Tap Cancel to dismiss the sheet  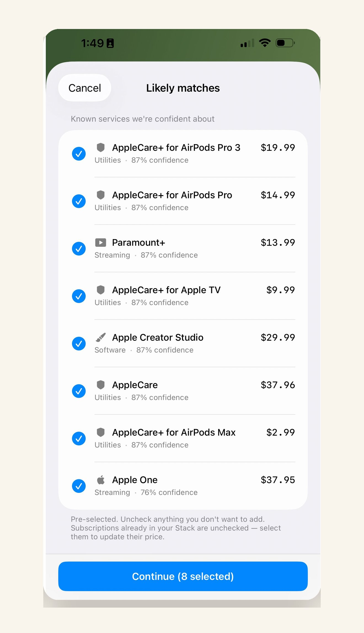pyautogui.click(x=84, y=88)
